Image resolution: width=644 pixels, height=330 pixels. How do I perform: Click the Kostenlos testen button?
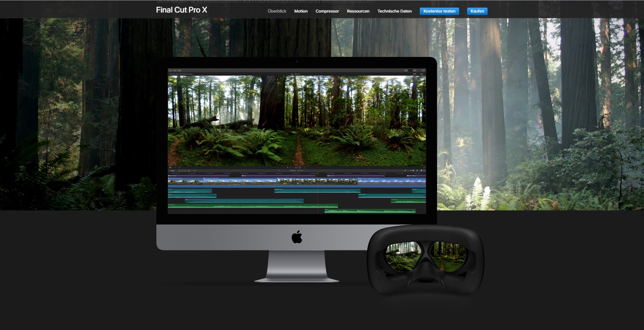coord(439,11)
